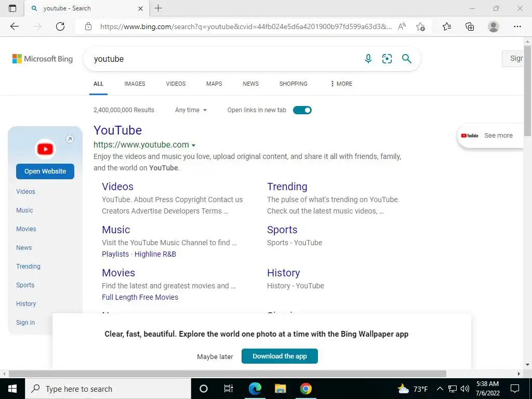This screenshot has height=399, width=532.
Task: Click the Bing visual search camera icon
Action: click(387, 59)
